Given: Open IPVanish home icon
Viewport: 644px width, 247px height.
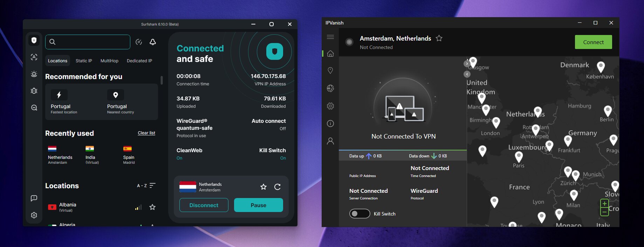Looking at the screenshot, I should pyautogui.click(x=330, y=54).
